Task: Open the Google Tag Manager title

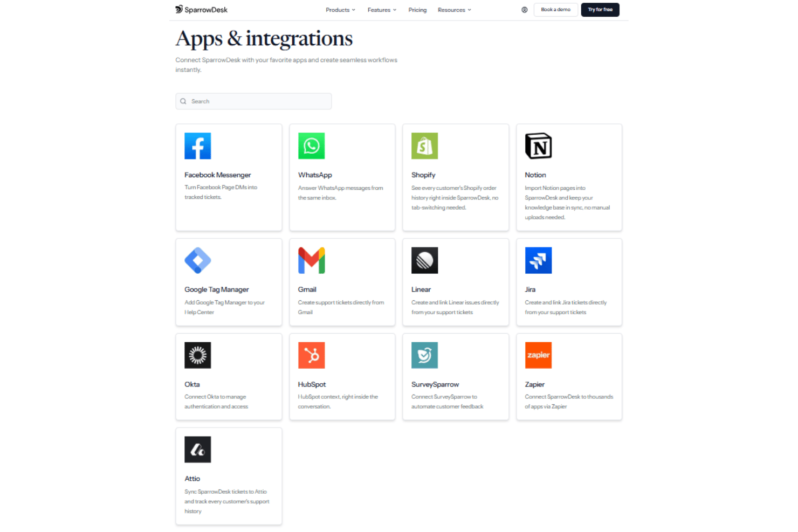Action: coord(217,289)
